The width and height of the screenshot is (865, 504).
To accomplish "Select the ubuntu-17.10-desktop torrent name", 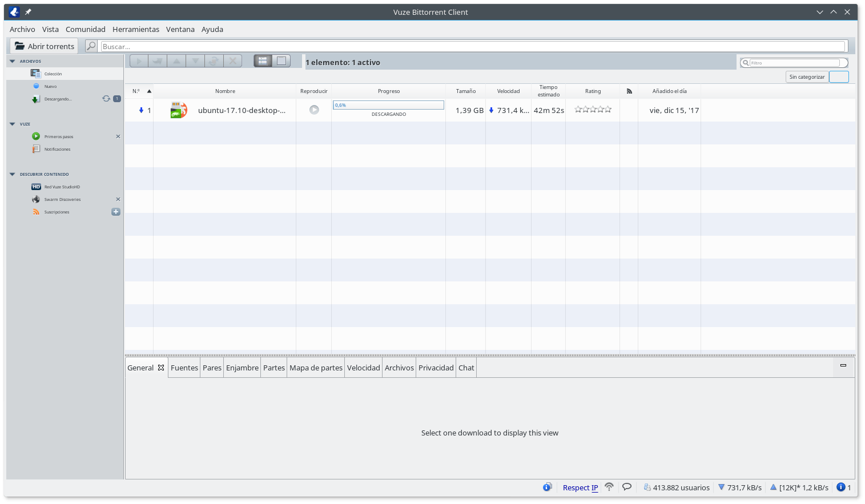I will [242, 110].
